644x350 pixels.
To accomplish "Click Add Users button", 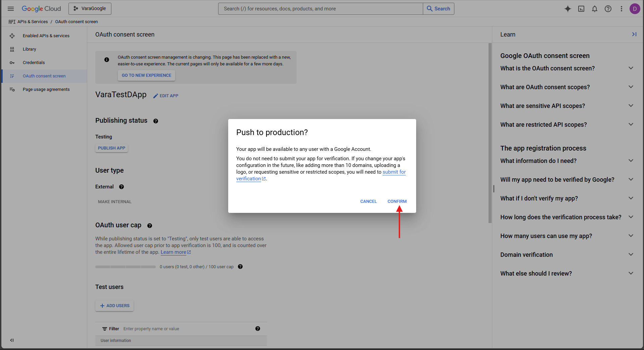I will (114, 306).
